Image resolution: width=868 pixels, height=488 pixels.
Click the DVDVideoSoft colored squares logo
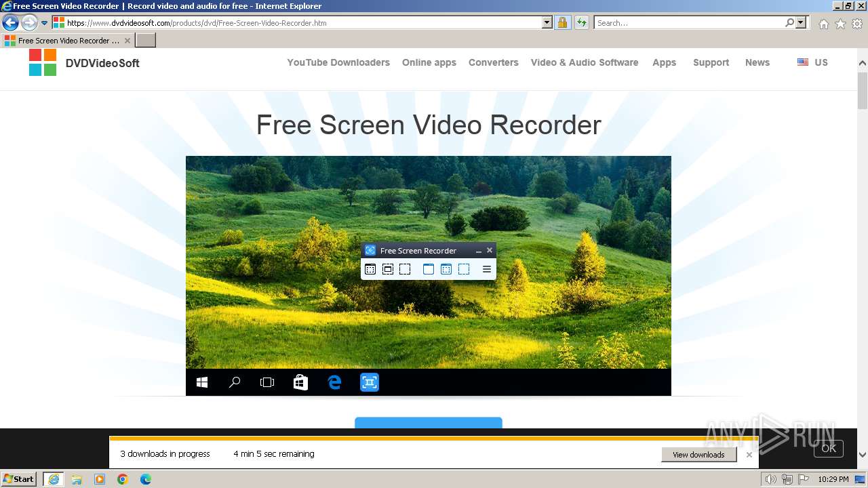[43, 62]
